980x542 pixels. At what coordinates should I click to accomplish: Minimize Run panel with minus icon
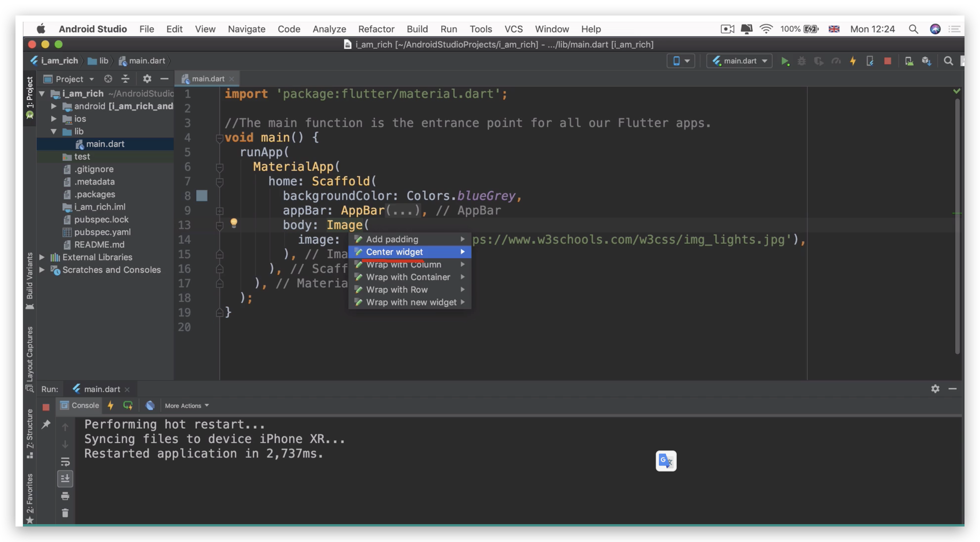click(x=952, y=388)
